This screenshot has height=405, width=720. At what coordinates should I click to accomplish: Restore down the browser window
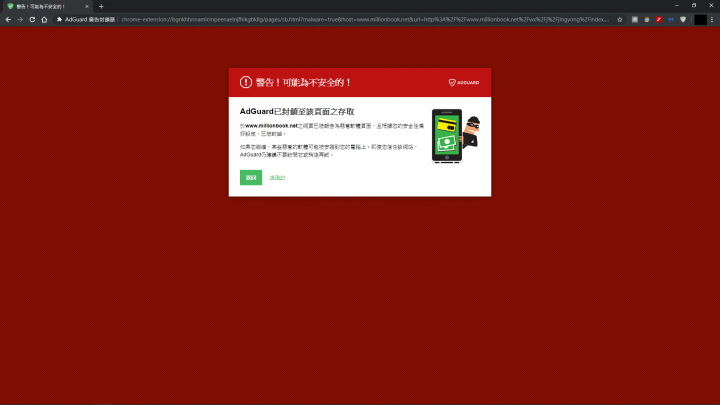pos(694,6)
